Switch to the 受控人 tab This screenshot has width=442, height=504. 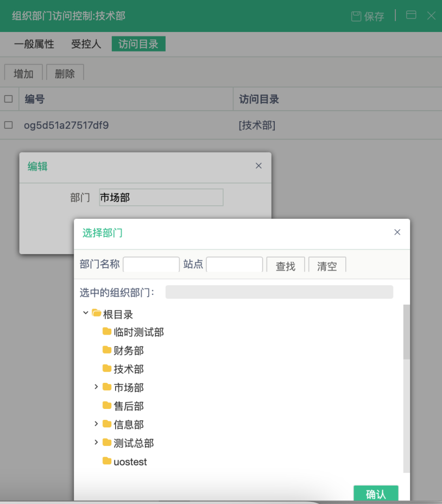86,45
